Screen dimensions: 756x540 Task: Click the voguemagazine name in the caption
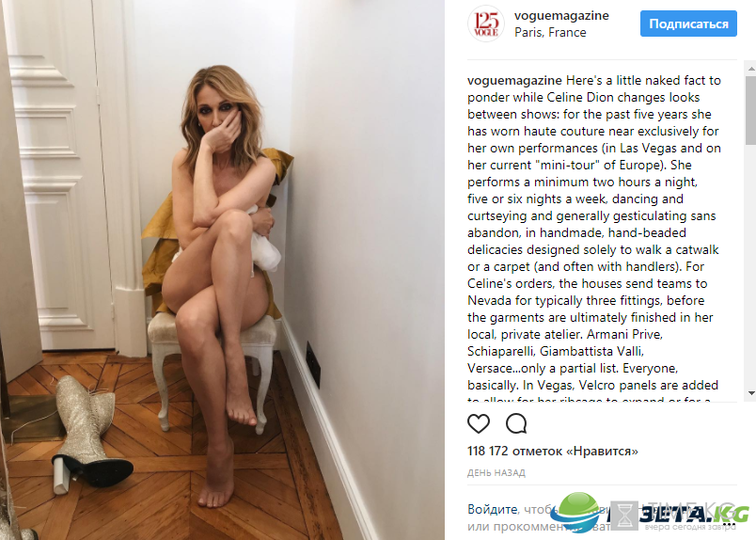coord(514,80)
